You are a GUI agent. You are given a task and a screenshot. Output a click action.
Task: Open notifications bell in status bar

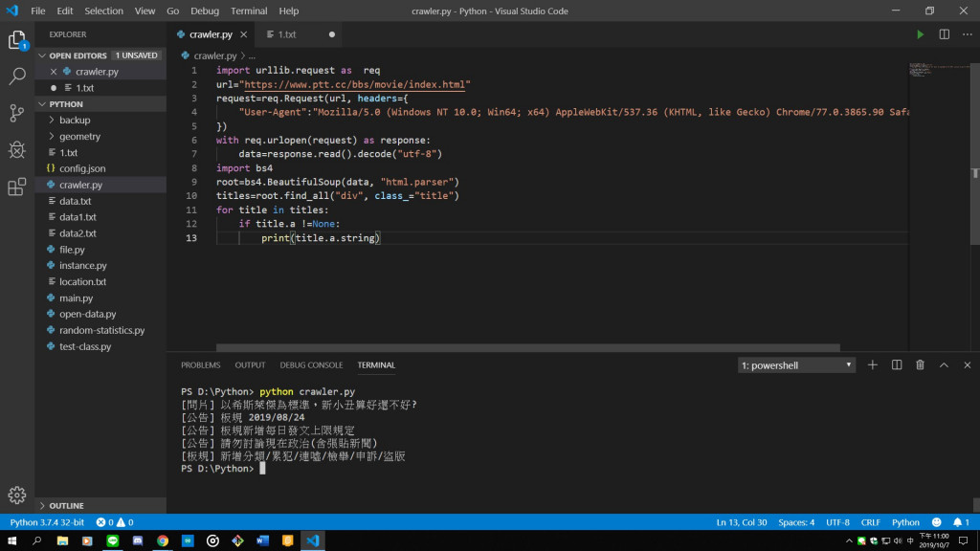point(961,522)
